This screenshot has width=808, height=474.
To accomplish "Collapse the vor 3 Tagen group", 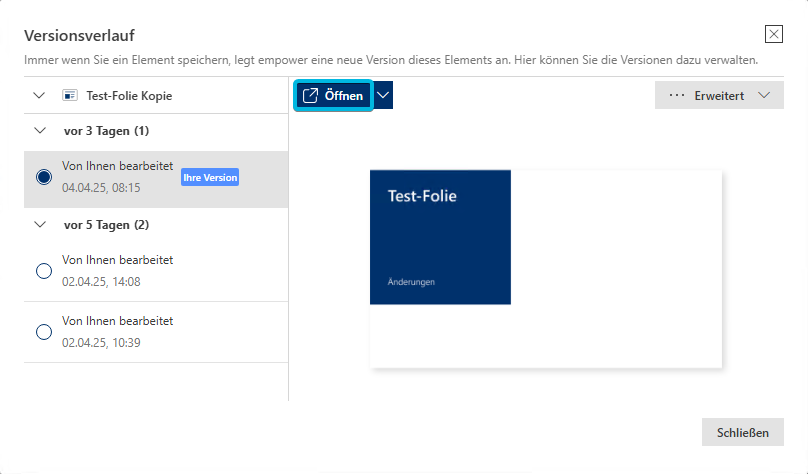I will [40, 130].
